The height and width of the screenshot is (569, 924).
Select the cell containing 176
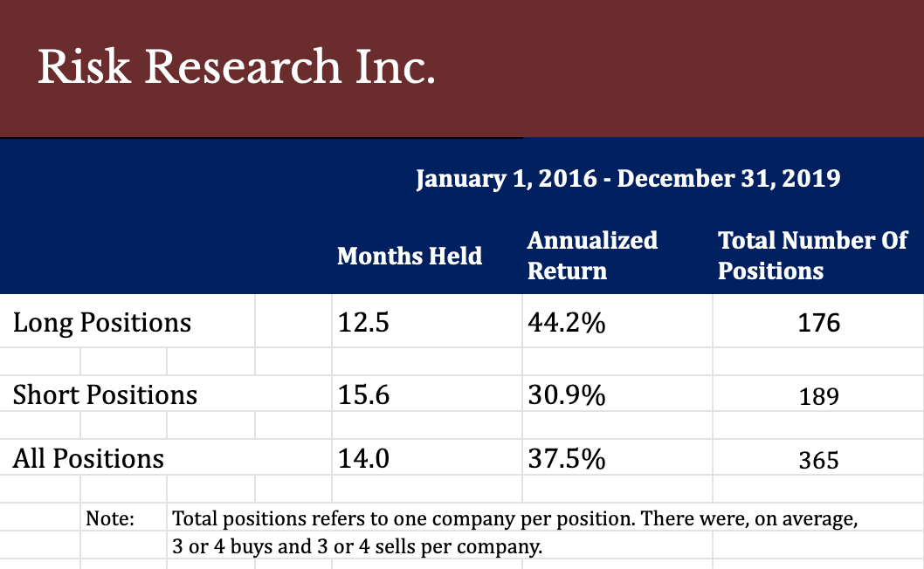[818, 323]
